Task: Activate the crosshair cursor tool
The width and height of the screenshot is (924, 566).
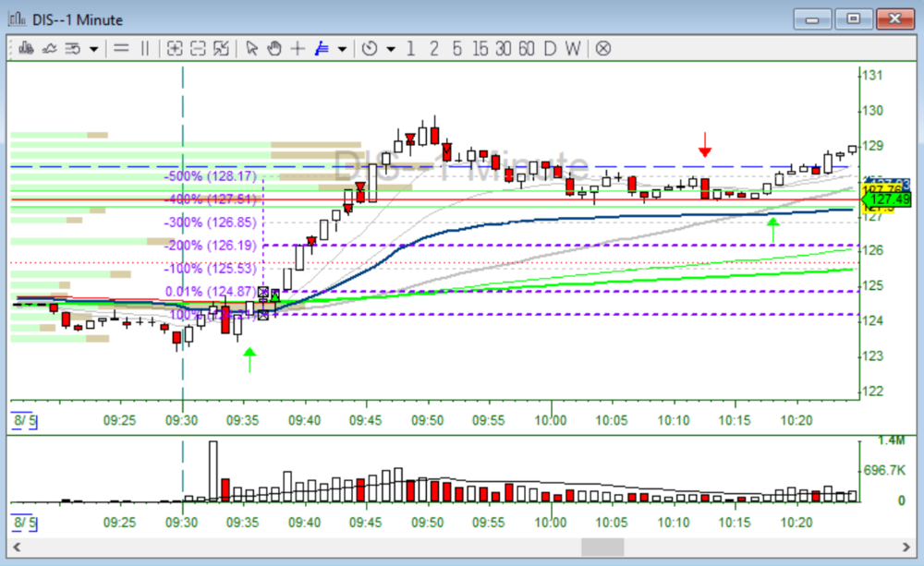Action: [x=298, y=49]
